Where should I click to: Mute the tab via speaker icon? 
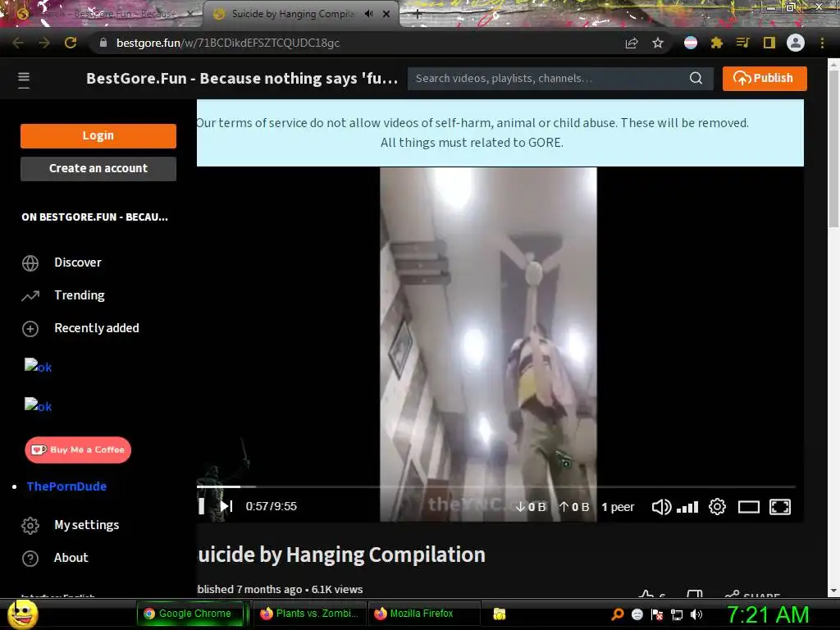tap(368, 14)
